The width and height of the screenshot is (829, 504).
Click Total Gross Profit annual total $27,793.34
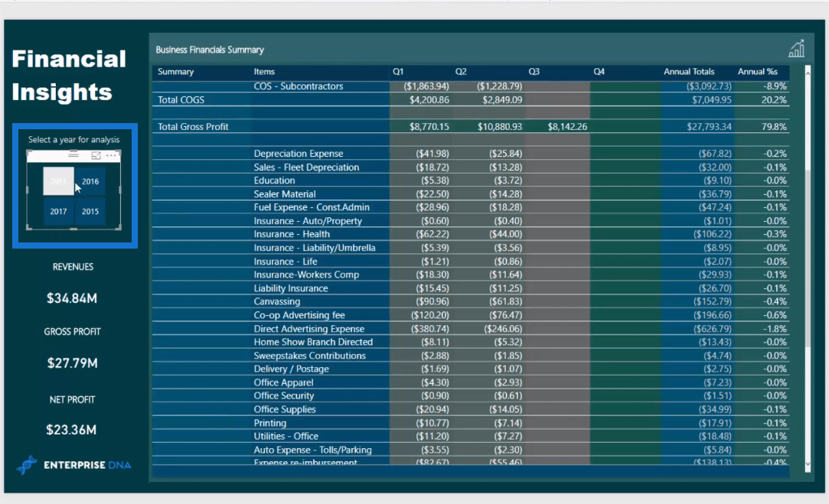[709, 127]
